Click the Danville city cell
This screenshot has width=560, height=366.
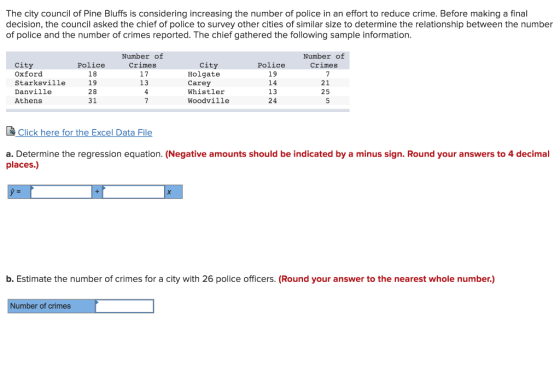click(33, 92)
